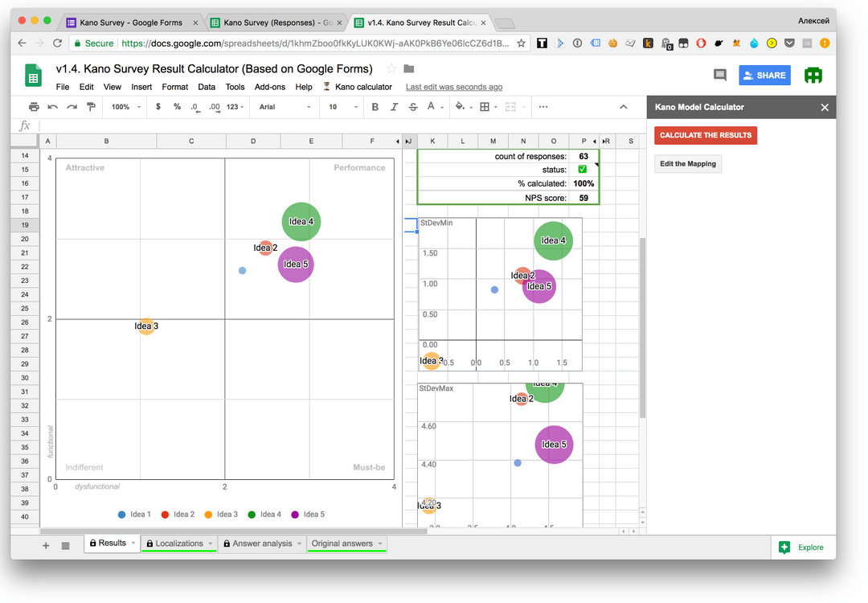This screenshot has width=868, height=603.
Task: Switch to Kano Survey - Google Forms tab
Action: (x=131, y=23)
